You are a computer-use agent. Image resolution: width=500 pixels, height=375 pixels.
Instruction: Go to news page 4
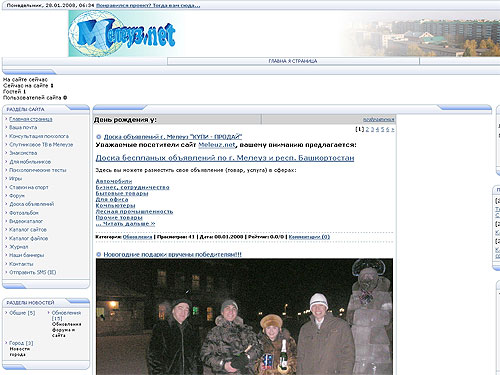point(377,129)
